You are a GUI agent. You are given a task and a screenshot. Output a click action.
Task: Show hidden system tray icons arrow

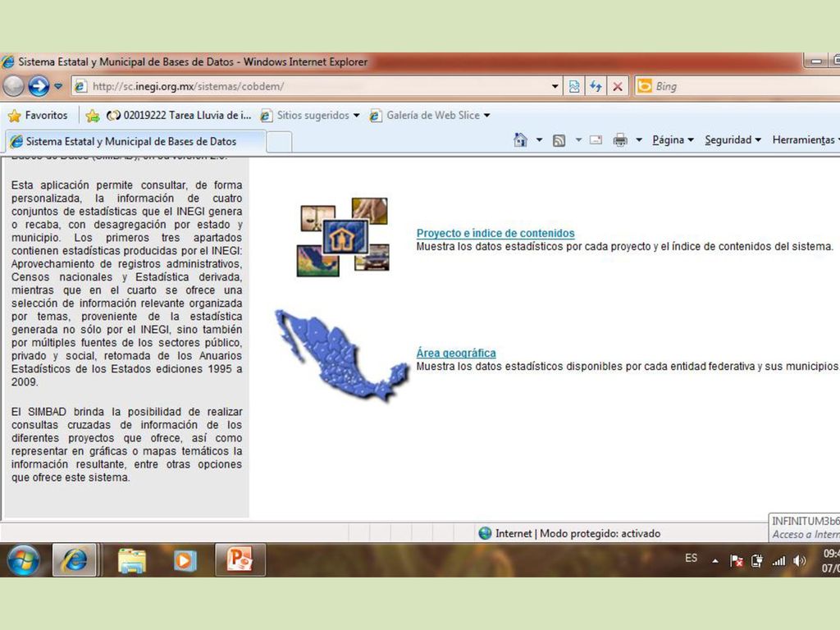(x=715, y=561)
